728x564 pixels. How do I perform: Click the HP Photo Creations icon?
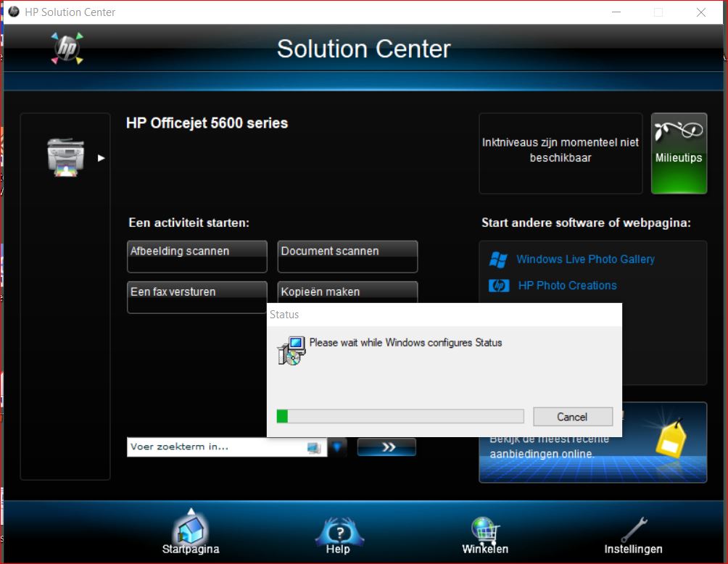[x=499, y=286]
